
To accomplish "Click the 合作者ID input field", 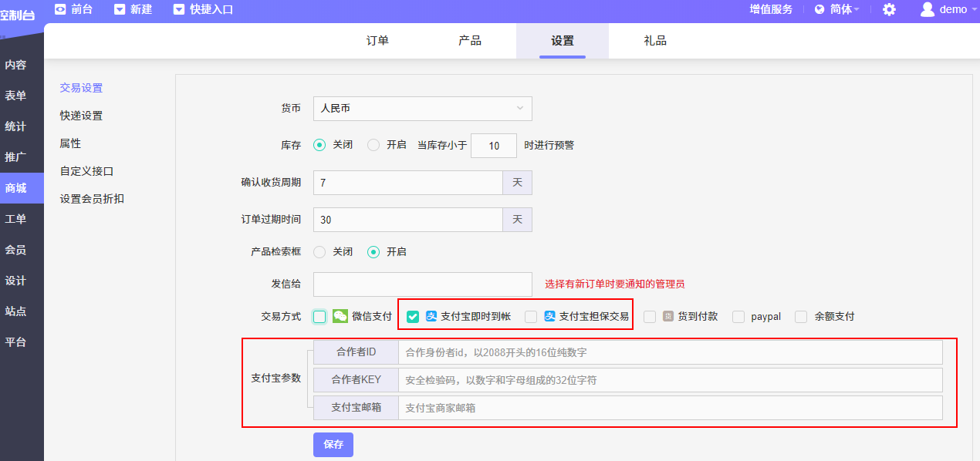I will 671,352.
